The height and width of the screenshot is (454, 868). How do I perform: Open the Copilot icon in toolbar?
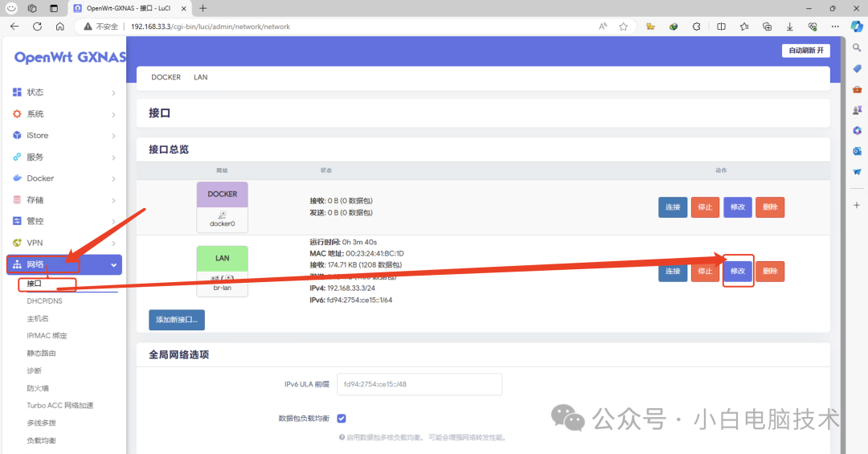pyautogui.click(x=857, y=26)
